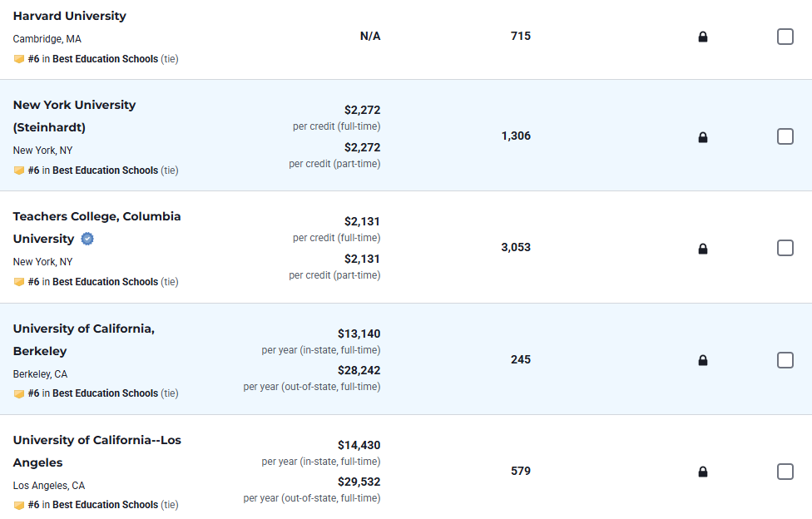Click the lock icon in UCLA row
This screenshot has width=812, height=519.
(703, 472)
